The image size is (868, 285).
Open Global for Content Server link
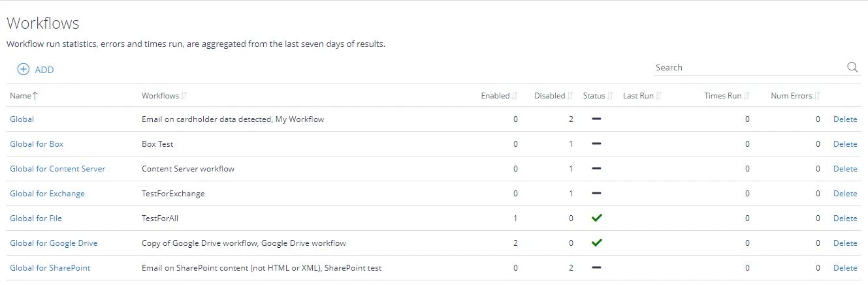(57, 169)
